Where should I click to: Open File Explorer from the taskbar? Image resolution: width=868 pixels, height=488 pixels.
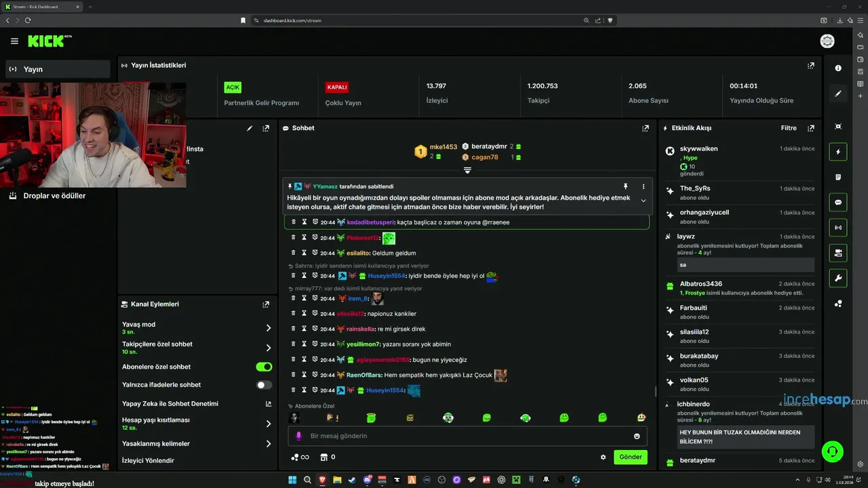point(337,480)
